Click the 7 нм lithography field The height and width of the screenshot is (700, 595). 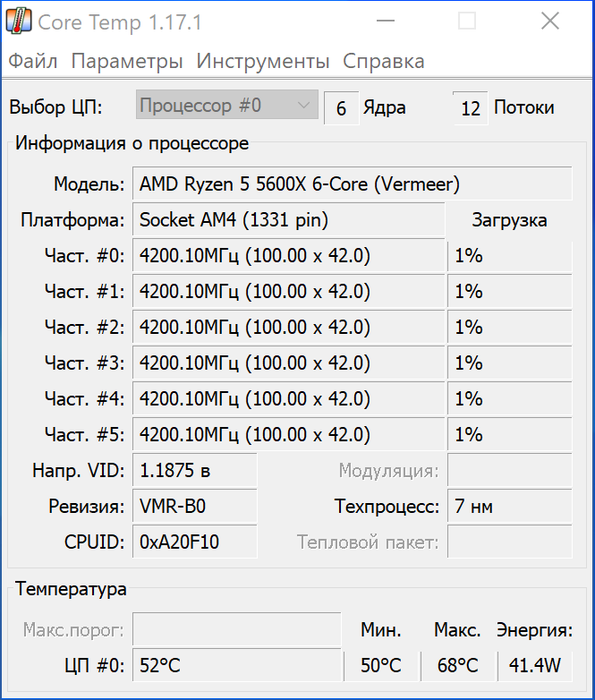tap(510, 506)
